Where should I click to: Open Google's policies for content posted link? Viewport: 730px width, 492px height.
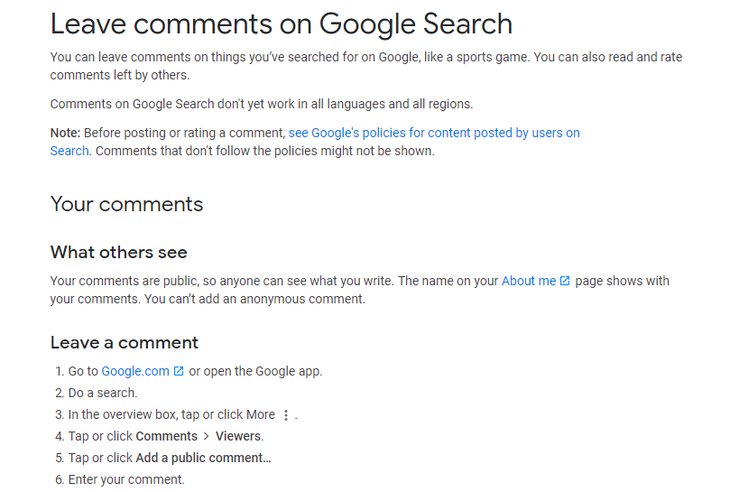click(x=434, y=133)
